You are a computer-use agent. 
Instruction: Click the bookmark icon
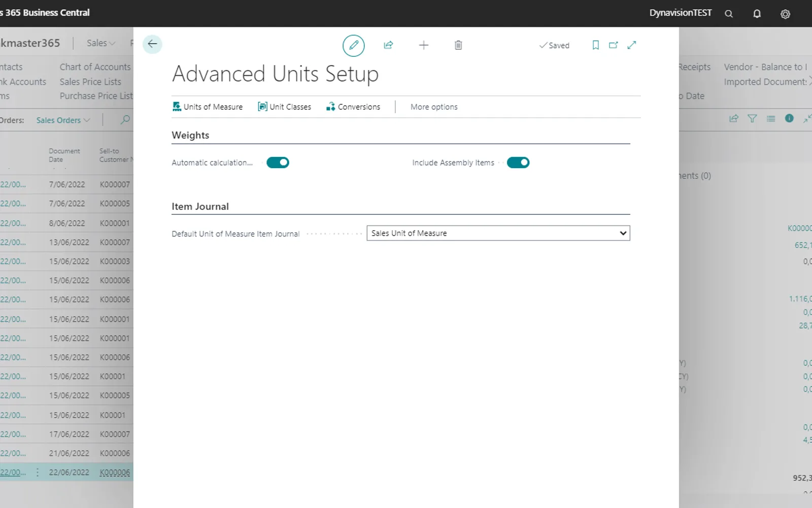(596, 45)
